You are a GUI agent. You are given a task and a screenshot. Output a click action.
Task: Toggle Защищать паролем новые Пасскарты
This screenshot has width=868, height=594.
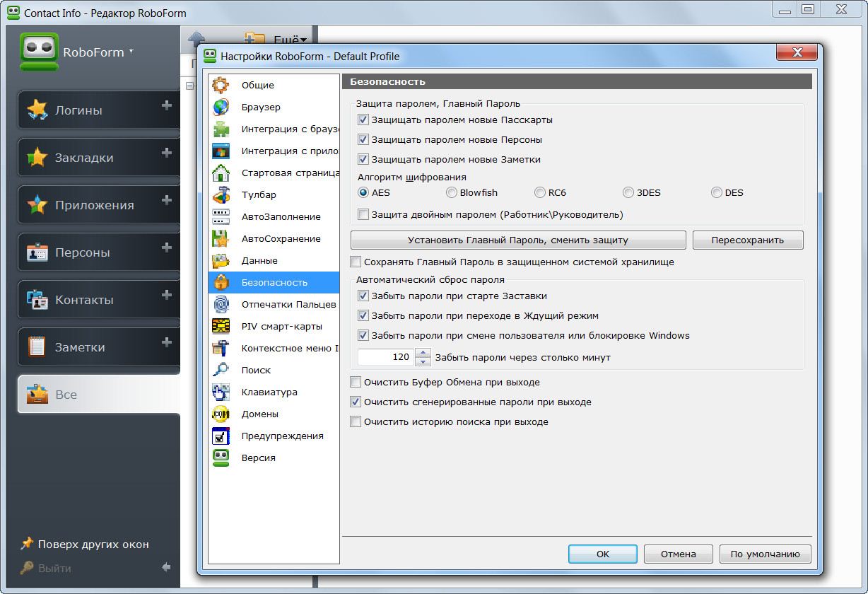(363, 120)
